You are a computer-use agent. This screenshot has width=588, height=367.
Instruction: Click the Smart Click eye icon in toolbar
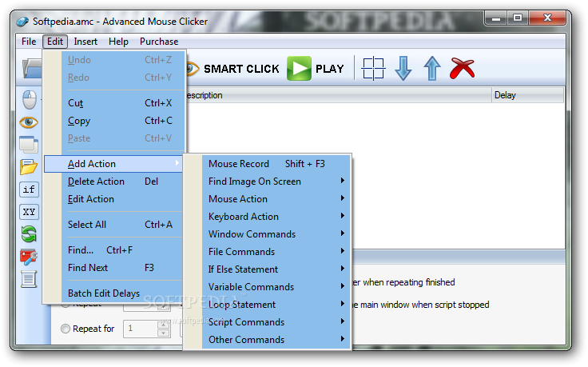[x=193, y=69]
